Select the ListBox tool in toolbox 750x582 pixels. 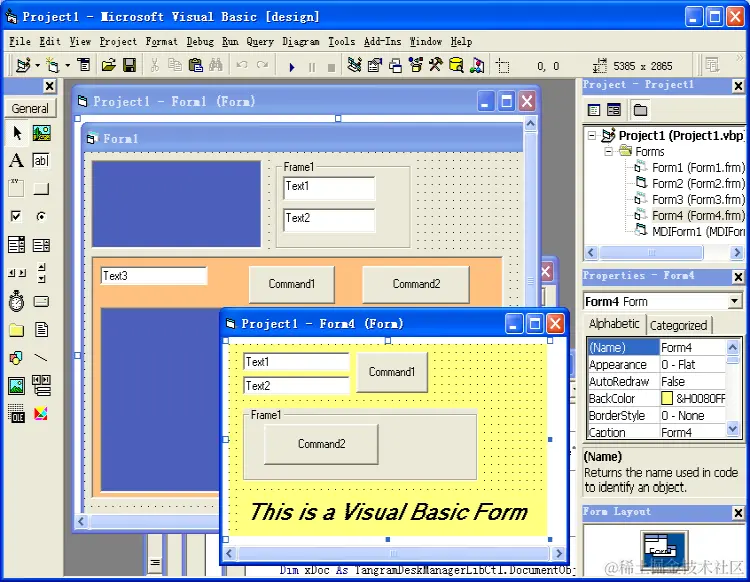tap(42, 245)
